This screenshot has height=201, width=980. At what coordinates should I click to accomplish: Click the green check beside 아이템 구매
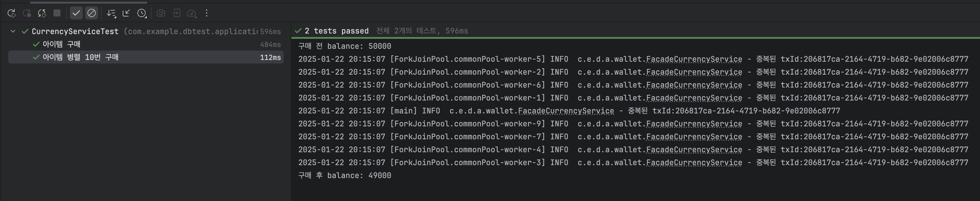click(36, 44)
